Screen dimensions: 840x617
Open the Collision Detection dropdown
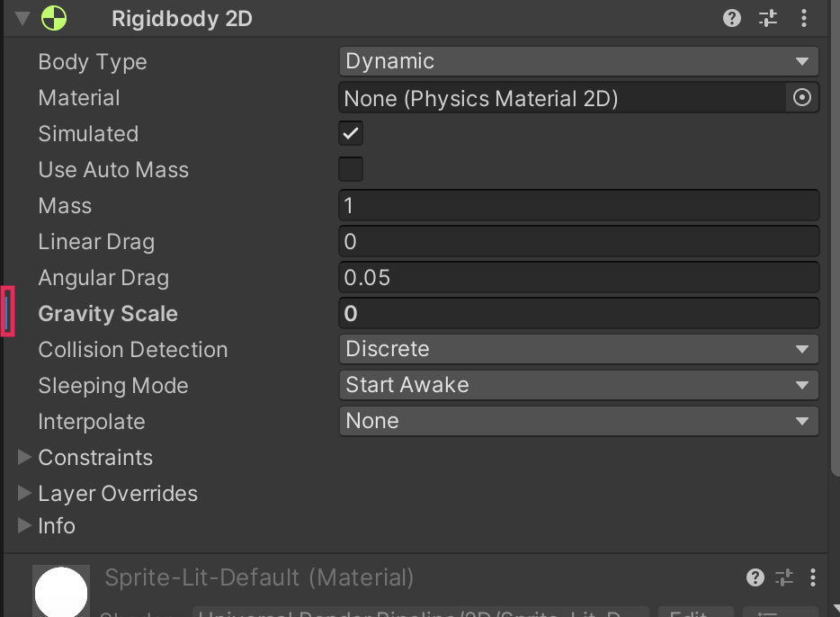tap(578, 349)
